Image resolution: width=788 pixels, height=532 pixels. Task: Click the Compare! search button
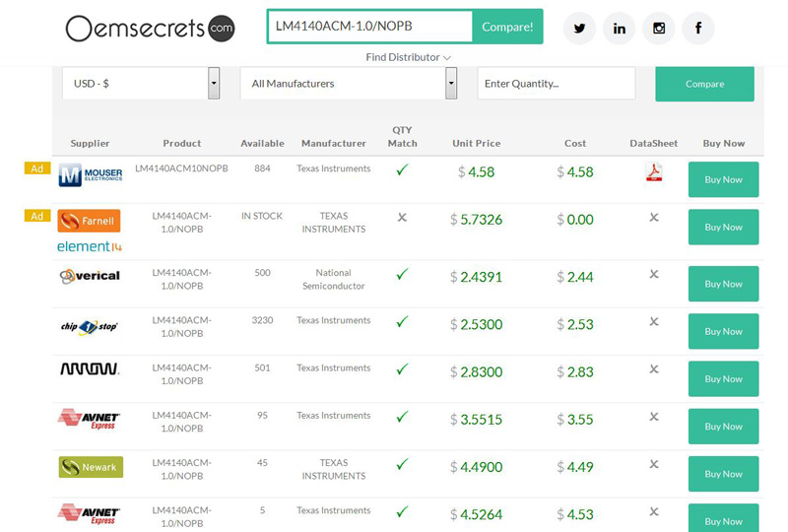[507, 27]
